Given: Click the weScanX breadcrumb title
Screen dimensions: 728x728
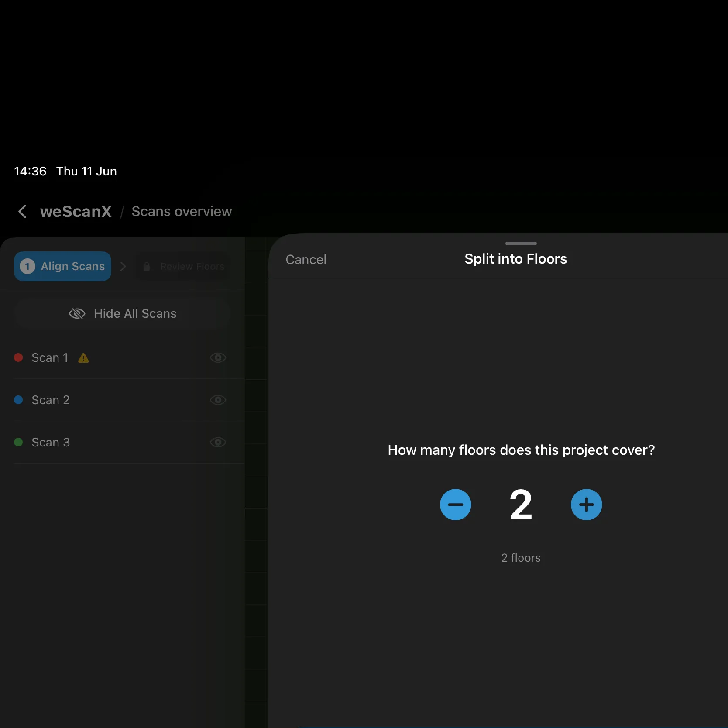Looking at the screenshot, I should (x=76, y=212).
